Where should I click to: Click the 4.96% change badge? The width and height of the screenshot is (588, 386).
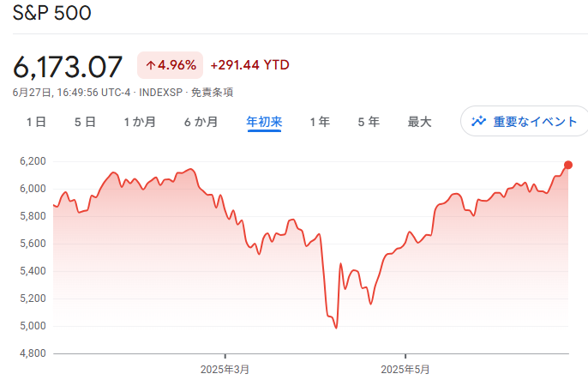[x=170, y=64]
